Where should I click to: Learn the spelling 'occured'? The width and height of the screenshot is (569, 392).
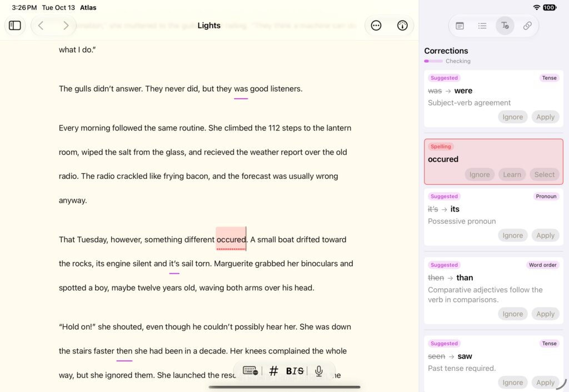coord(512,175)
